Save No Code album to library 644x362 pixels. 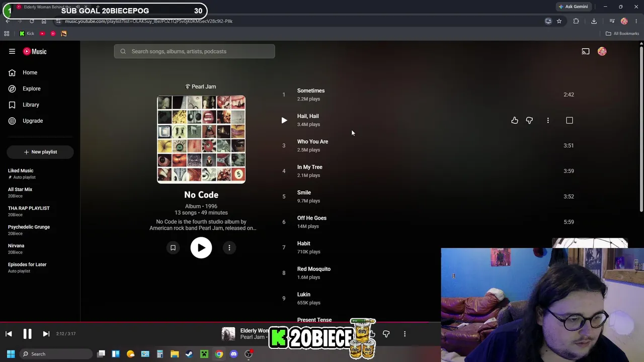[173, 247]
